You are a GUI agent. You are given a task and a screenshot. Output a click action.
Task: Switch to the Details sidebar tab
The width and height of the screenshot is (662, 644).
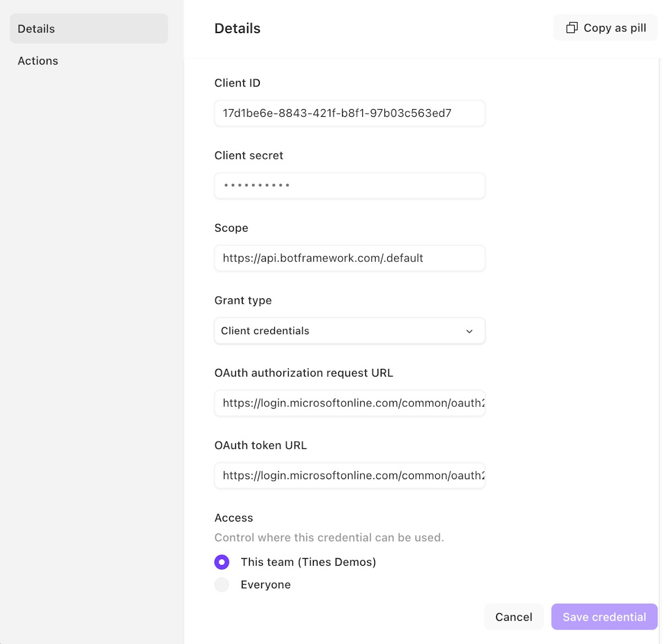click(89, 29)
